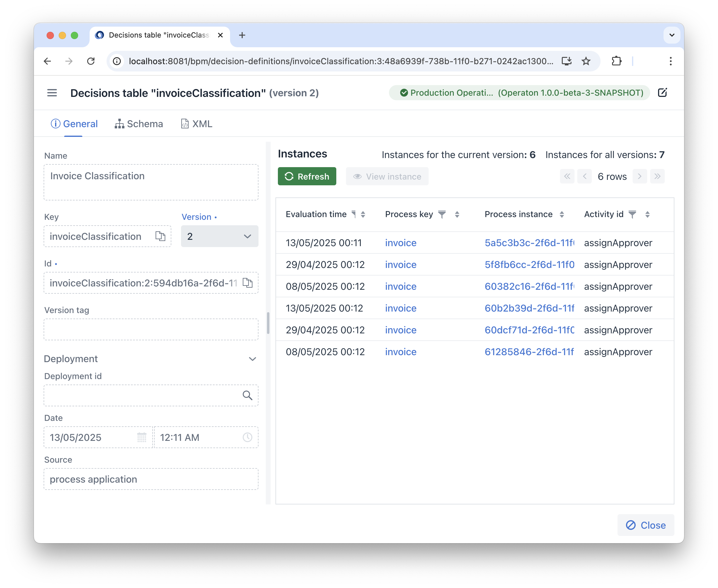Click the Source field process application
Viewport: 718px width, 588px height.
[151, 479]
